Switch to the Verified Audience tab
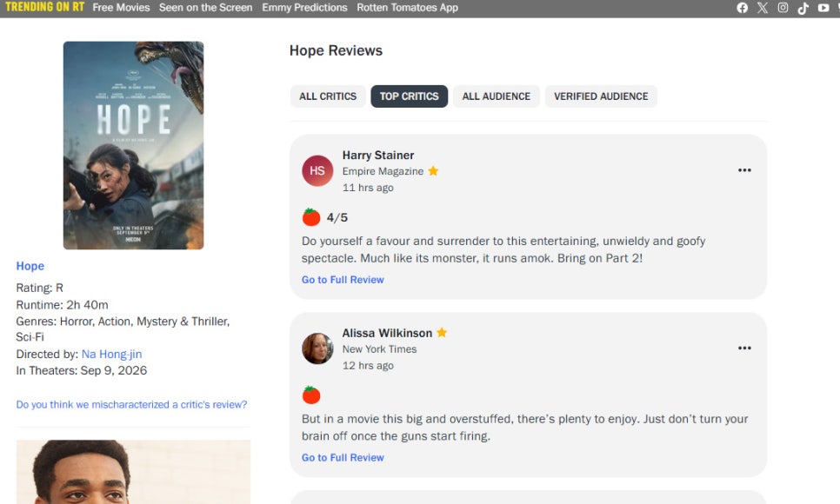Image resolution: width=840 pixels, height=504 pixels. (601, 96)
